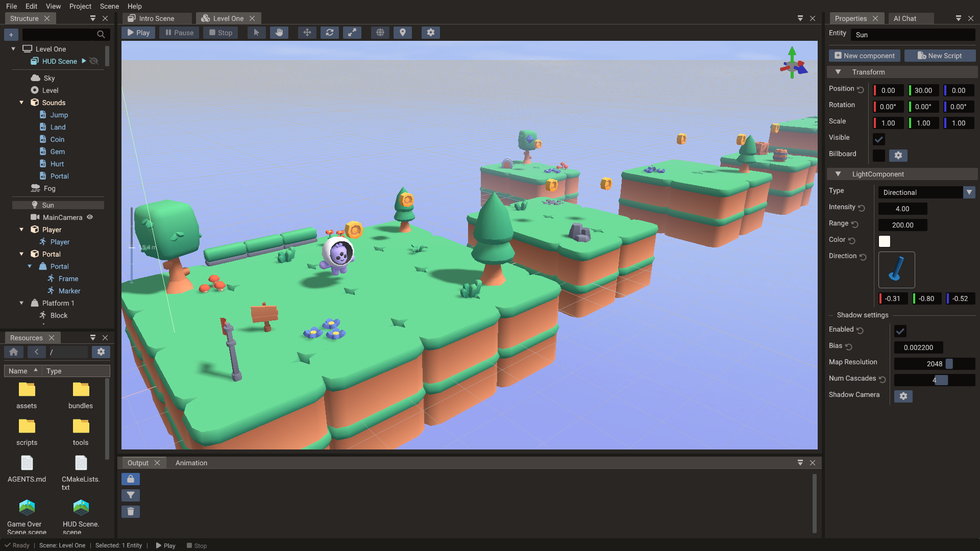Clear Output with trash icon

(x=131, y=512)
